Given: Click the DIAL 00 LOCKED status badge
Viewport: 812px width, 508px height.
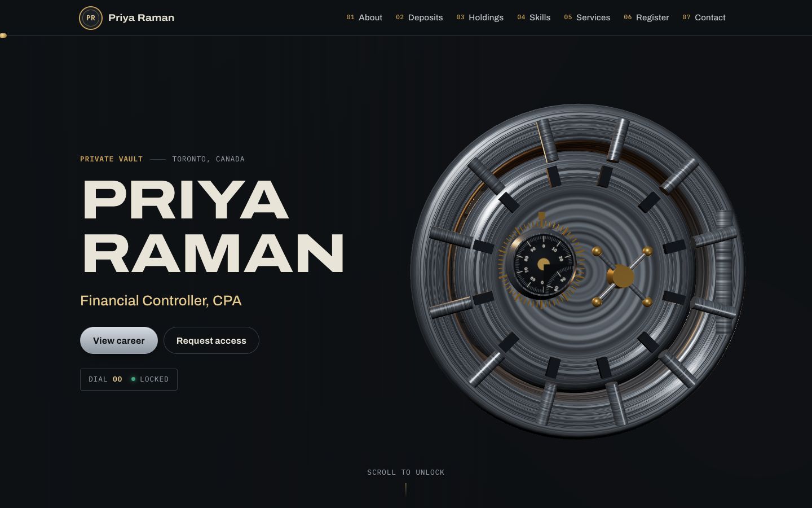Looking at the screenshot, I should (129, 379).
